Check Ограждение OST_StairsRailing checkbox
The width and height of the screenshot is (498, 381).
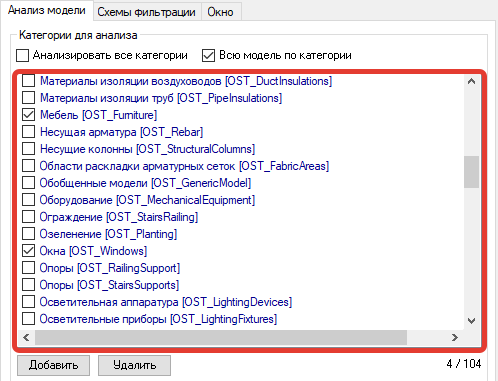(x=28, y=217)
